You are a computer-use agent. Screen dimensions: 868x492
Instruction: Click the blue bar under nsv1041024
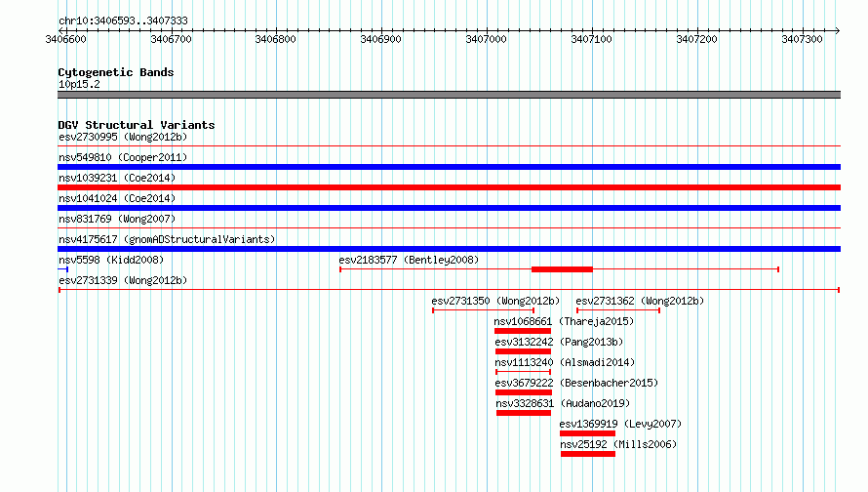(x=449, y=208)
